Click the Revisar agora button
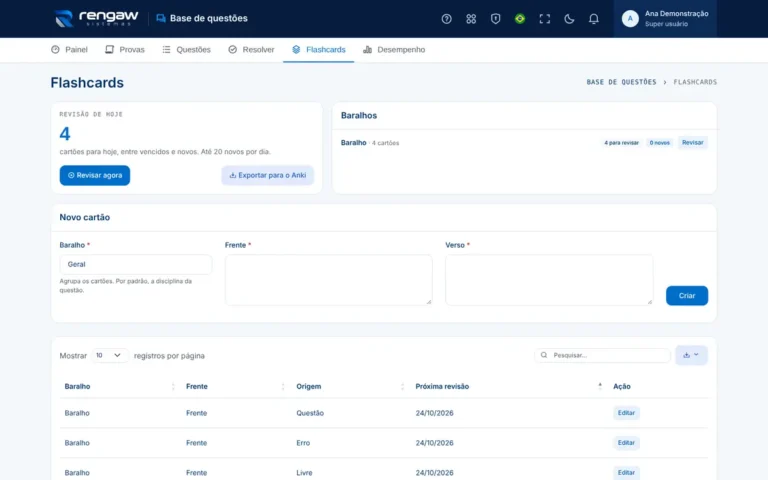The width and height of the screenshot is (768, 480). click(95, 175)
